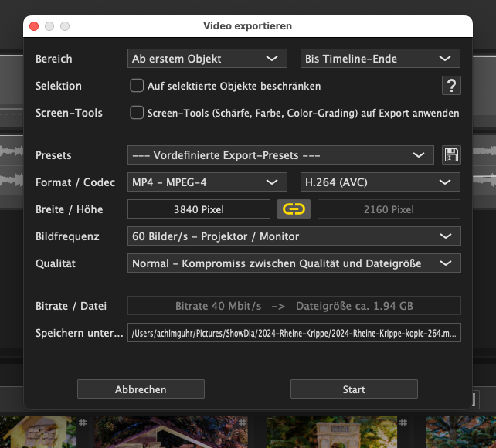496x448 pixels.
Task: Enable 'Auf selektierte Objekte beschränken' checkbox
Action: pos(137,86)
